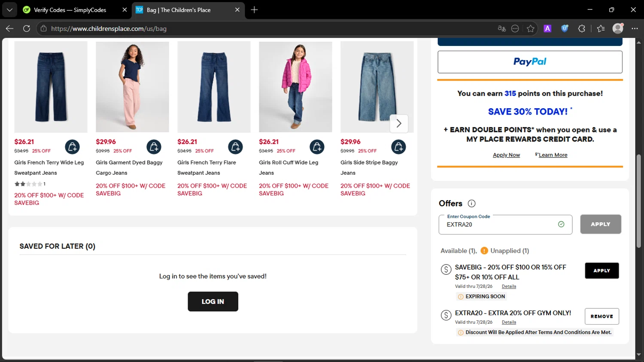
Task: View EXTRA20 offer Details link
Action: coord(509,322)
